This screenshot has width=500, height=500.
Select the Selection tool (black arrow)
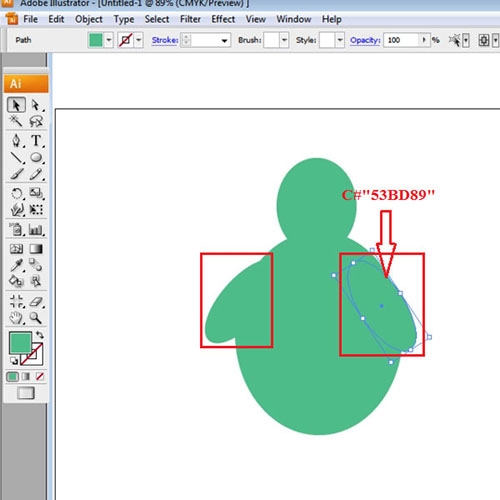click(16, 105)
